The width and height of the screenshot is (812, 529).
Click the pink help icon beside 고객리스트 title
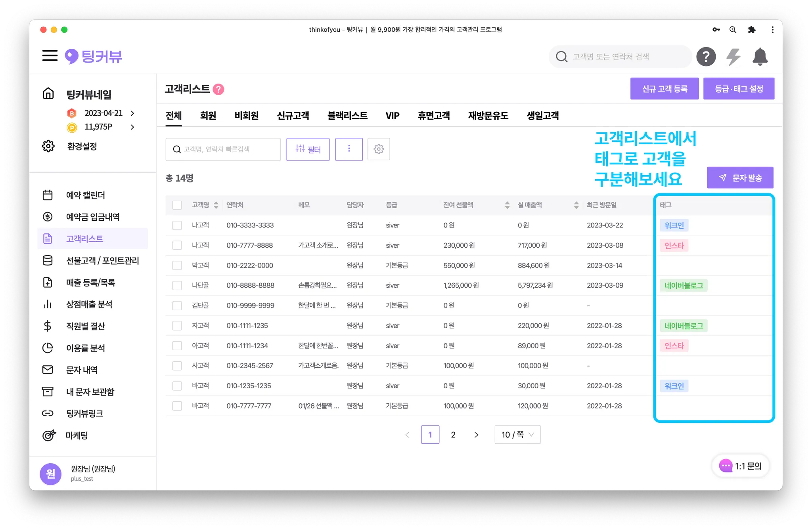(218, 89)
